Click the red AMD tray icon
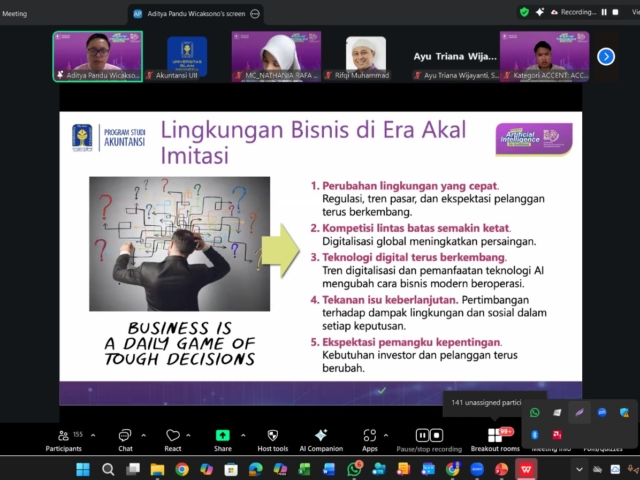The height and width of the screenshot is (480, 640). tap(557, 435)
